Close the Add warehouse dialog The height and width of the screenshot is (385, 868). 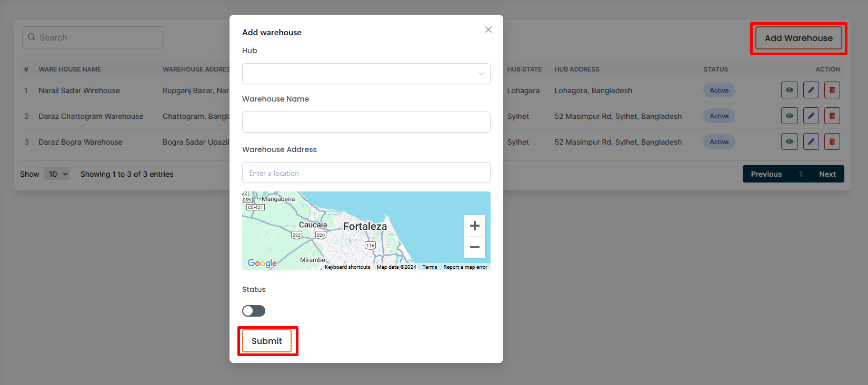click(488, 29)
